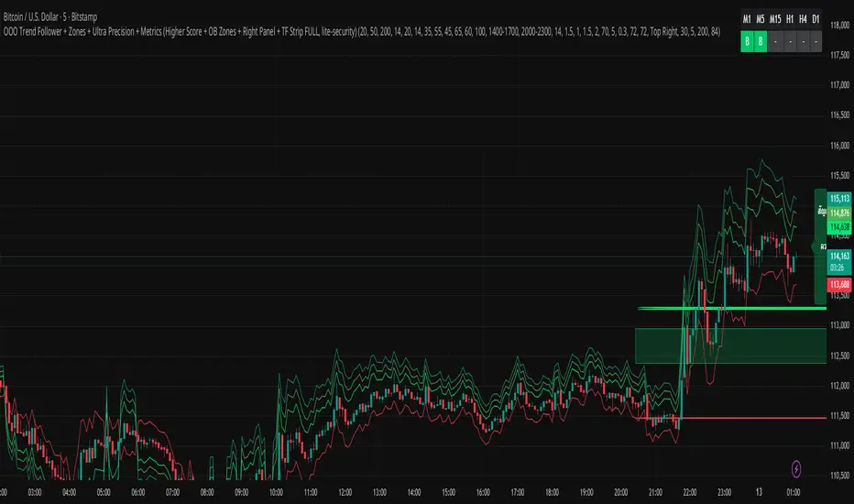Click the green B cell under M1

pos(747,41)
